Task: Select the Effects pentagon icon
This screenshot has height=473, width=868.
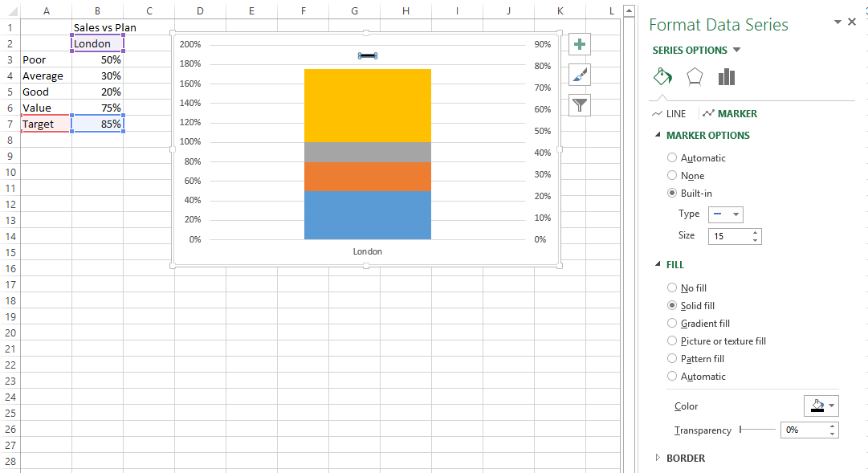Action: [695, 76]
